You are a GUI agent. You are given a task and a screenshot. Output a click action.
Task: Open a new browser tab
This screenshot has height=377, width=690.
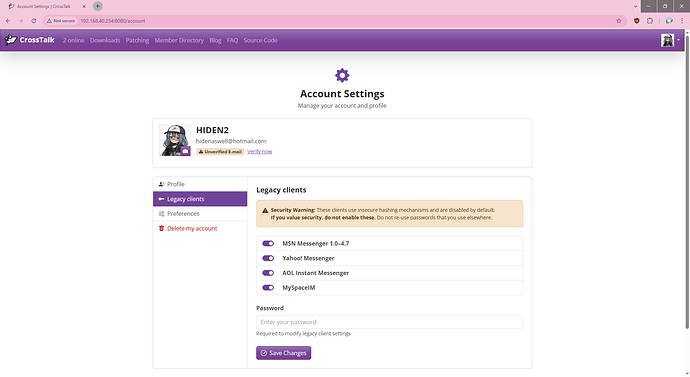click(98, 6)
